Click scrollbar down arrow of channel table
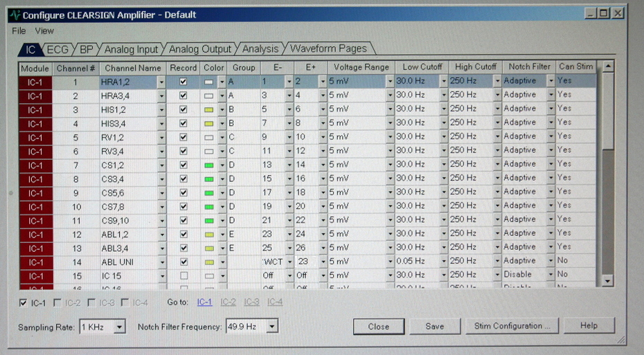 coord(608,281)
